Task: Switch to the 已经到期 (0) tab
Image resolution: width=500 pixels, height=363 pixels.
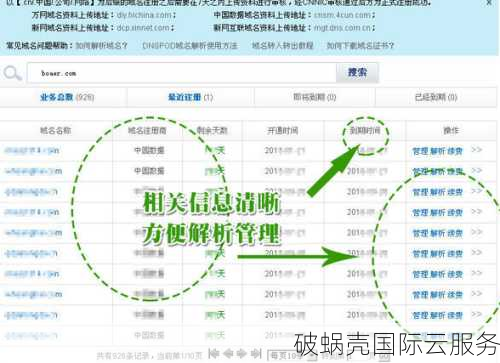Action: click(436, 97)
